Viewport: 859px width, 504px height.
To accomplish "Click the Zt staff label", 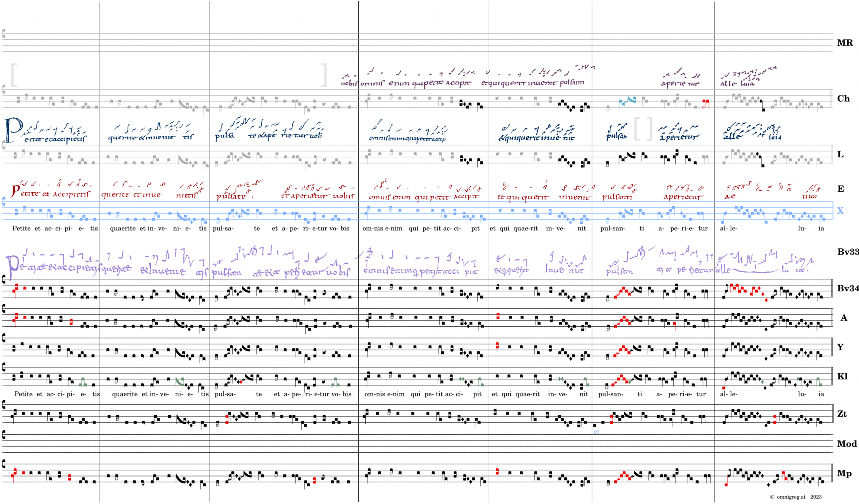I will 842,414.
